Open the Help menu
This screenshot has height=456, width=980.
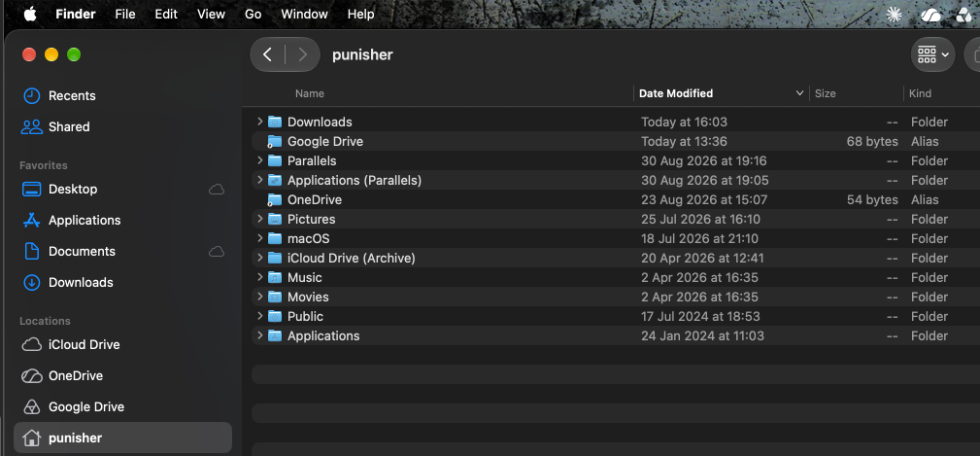click(x=360, y=14)
